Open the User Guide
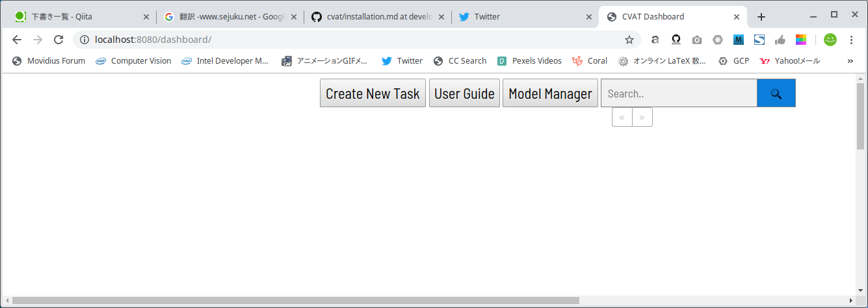 [x=464, y=93]
